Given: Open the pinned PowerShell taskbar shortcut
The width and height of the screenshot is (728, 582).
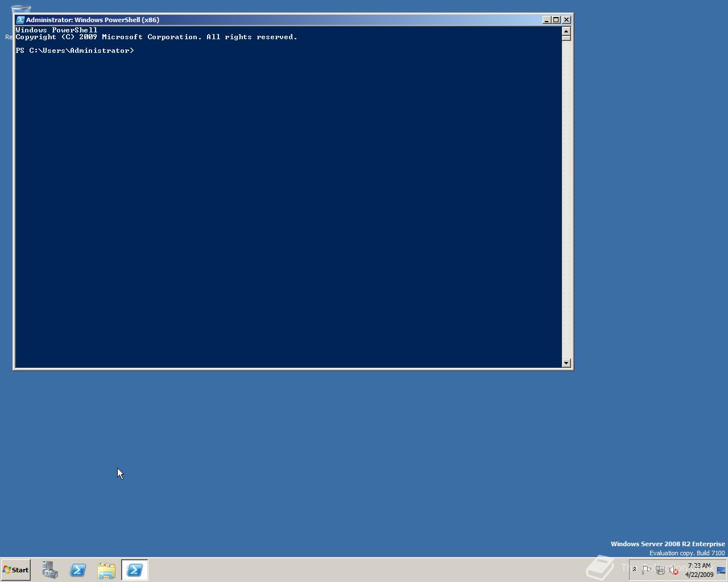Looking at the screenshot, I should coord(78,570).
